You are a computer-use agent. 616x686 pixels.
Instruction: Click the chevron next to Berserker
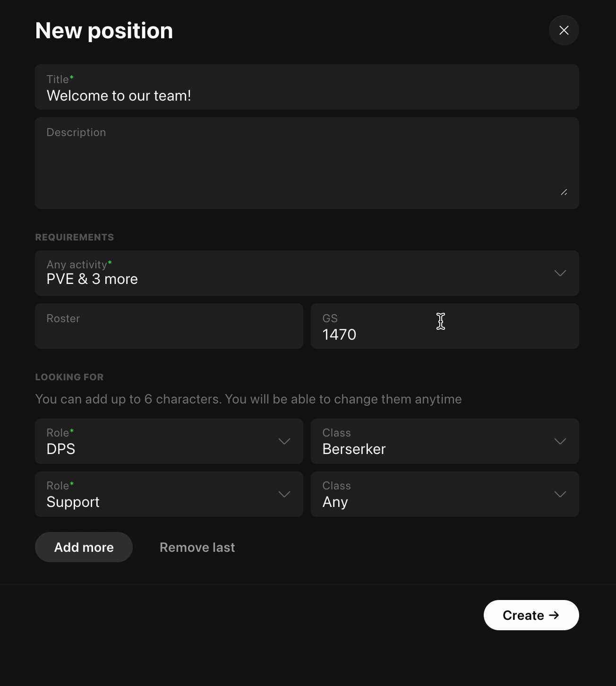pyautogui.click(x=560, y=441)
